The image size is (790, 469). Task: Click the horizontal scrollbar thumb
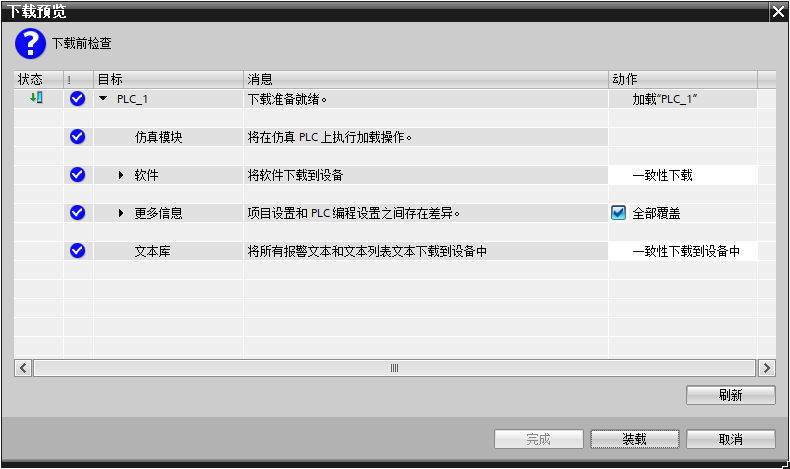394,368
